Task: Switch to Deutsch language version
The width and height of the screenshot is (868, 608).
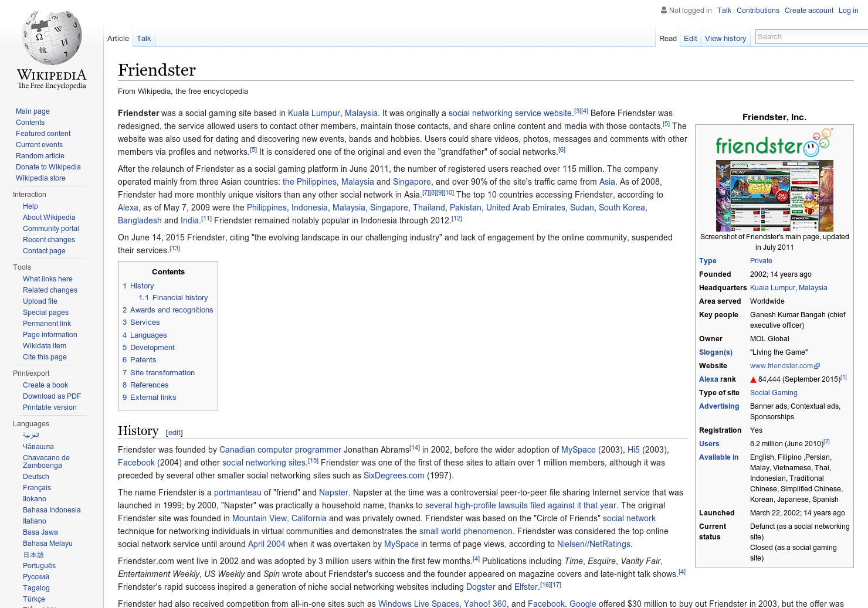Action: [36, 477]
